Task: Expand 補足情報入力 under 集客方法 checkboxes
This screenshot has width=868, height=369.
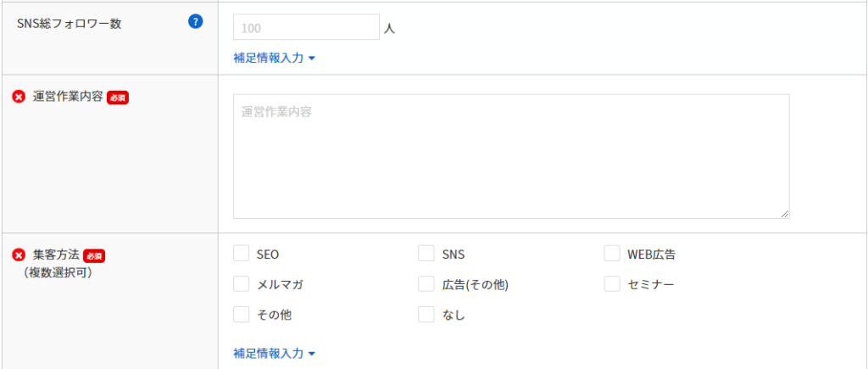Action: pyautogui.click(x=274, y=353)
